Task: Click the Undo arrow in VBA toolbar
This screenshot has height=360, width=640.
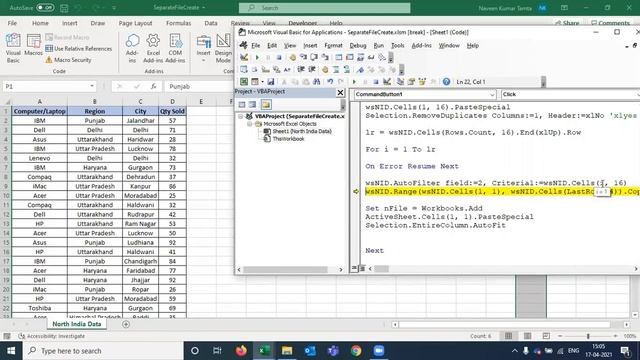Action: [x=330, y=82]
